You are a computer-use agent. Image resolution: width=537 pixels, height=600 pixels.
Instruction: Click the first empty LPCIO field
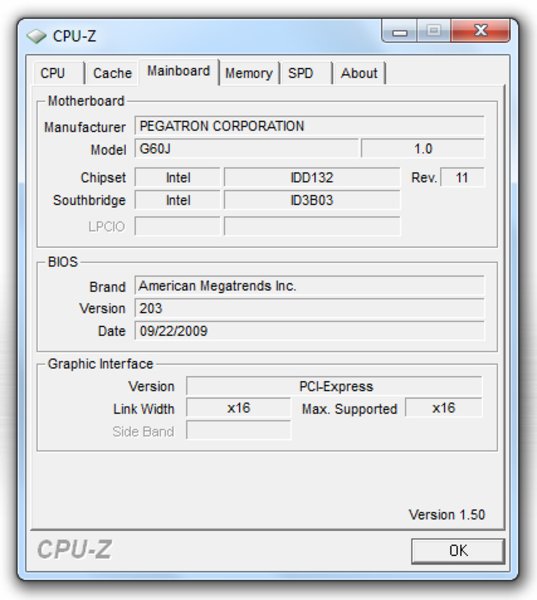click(178, 226)
